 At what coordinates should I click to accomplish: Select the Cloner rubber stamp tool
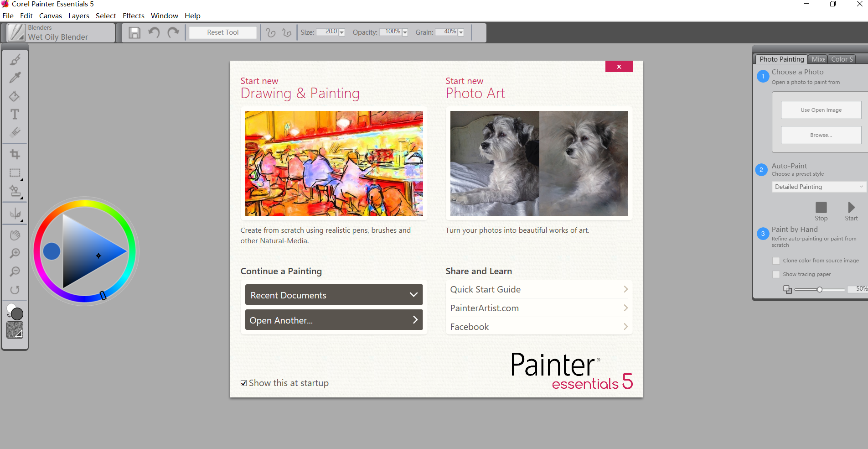15,191
